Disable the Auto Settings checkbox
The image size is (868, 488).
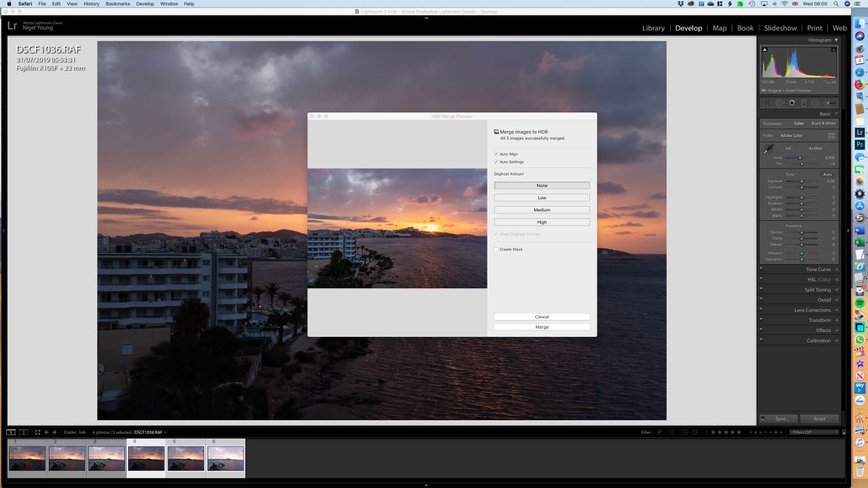click(x=496, y=162)
